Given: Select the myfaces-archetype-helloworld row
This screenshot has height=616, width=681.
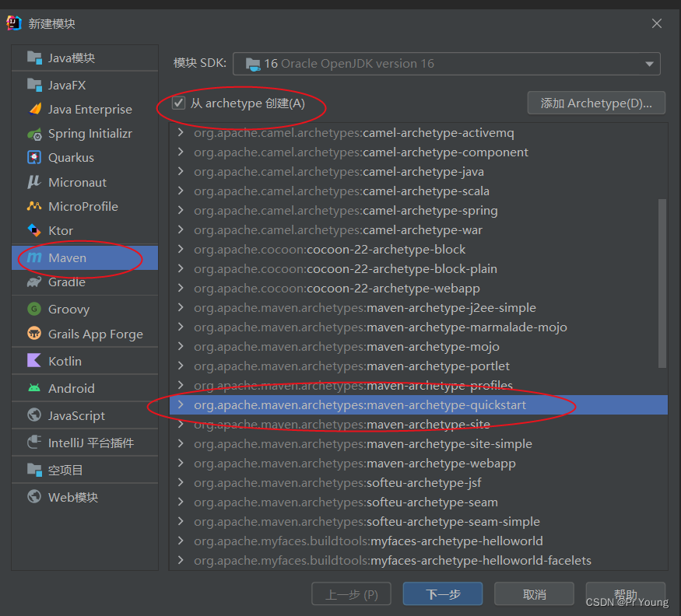Looking at the screenshot, I should pos(418,541).
